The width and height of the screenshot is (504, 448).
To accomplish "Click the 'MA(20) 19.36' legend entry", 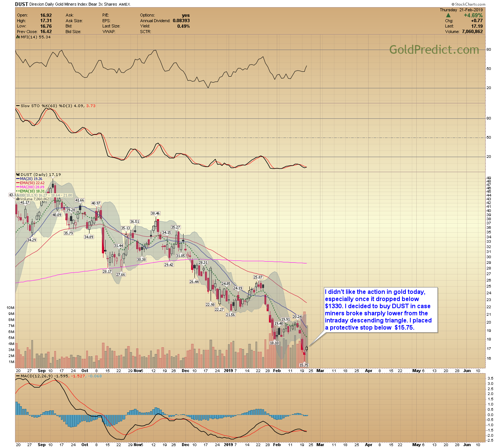I will [31, 179].
